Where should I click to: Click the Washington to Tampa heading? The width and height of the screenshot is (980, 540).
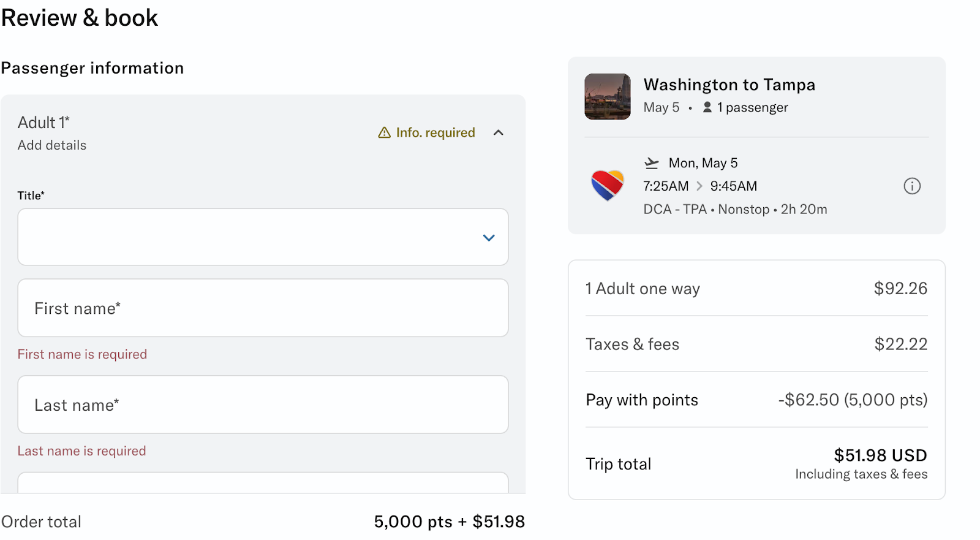pos(729,85)
